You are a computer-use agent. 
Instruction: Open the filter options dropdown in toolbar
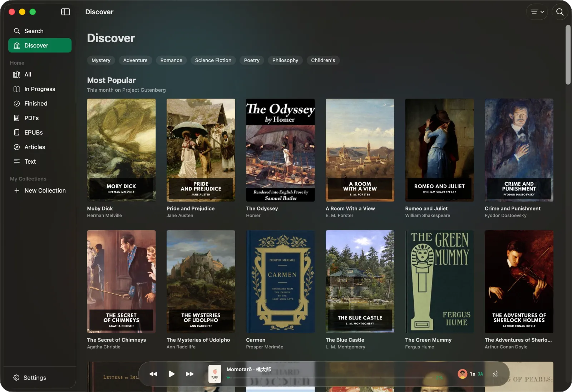(537, 12)
